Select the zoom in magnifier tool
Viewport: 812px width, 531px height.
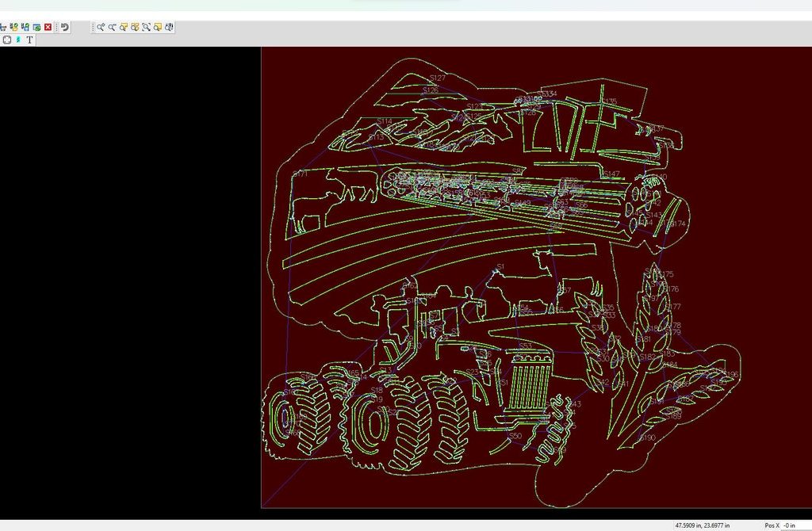[x=101, y=27]
